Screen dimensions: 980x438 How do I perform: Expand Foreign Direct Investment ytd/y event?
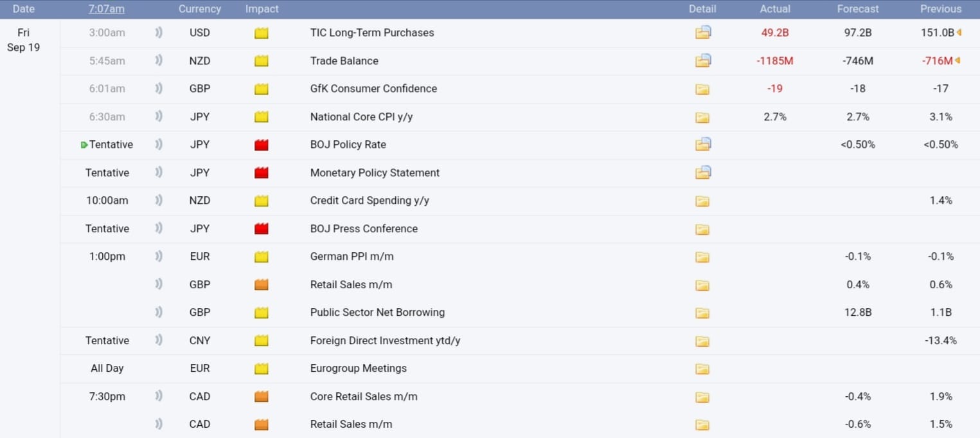(x=385, y=341)
